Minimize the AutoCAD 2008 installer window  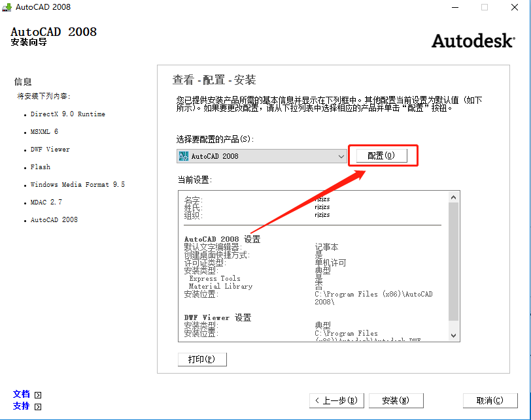pyautogui.click(x=455, y=7)
